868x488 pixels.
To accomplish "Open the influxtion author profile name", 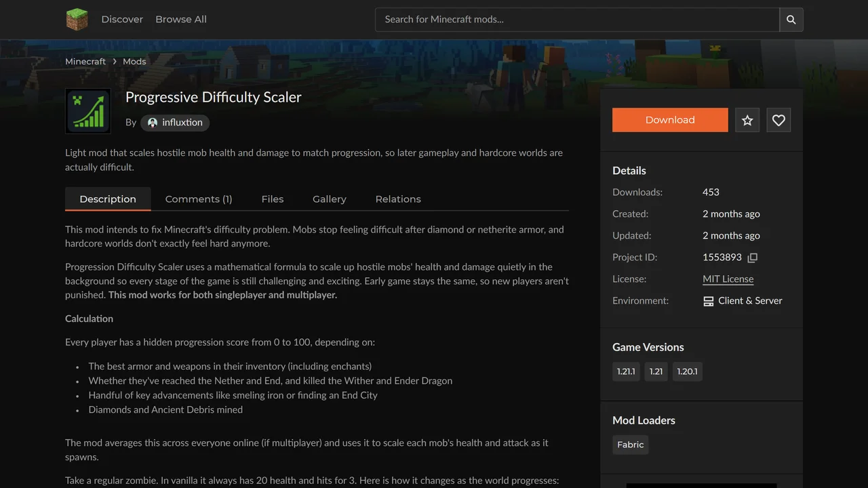I will pos(182,123).
